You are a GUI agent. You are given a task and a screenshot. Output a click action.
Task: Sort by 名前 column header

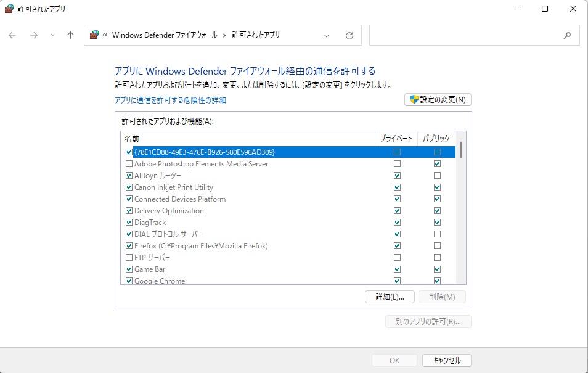(x=248, y=139)
